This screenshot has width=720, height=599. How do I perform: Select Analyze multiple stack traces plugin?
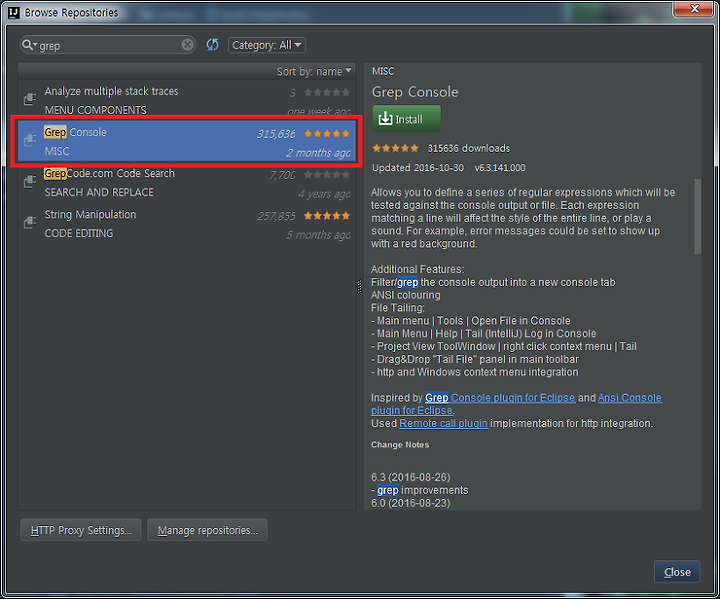186,100
